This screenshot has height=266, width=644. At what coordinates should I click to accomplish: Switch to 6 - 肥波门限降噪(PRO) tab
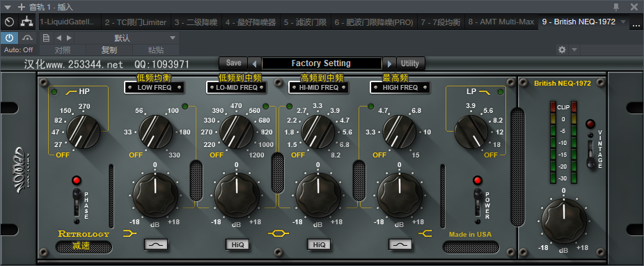(x=374, y=22)
